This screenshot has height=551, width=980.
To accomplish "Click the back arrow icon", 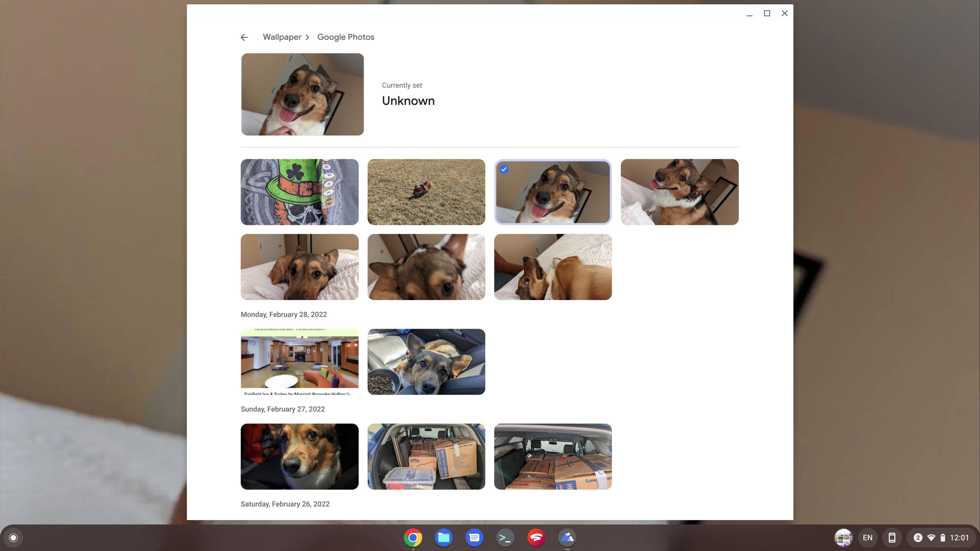I will (x=244, y=37).
